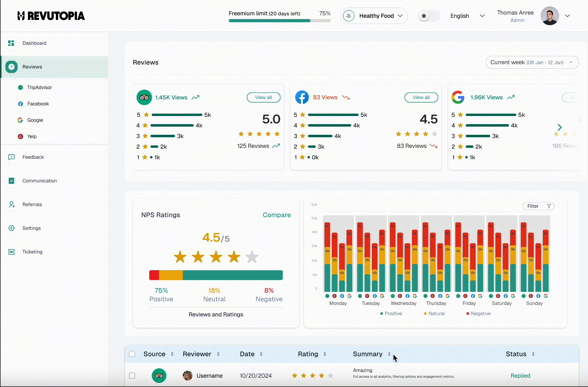Screen dimensions: 588x387
Task: Click the funnel icon on the Filter button
Action: click(549, 206)
